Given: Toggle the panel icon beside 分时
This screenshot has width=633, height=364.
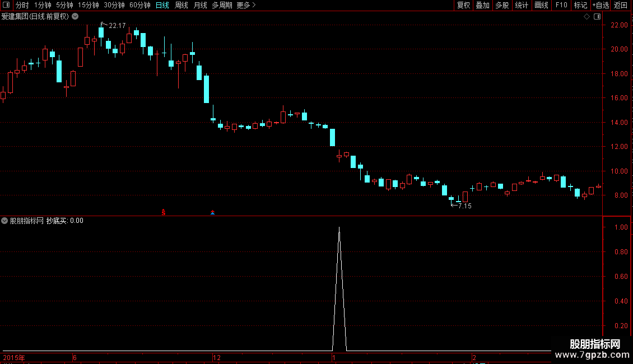Looking at the screenshot, I should (x=6, y=5).
